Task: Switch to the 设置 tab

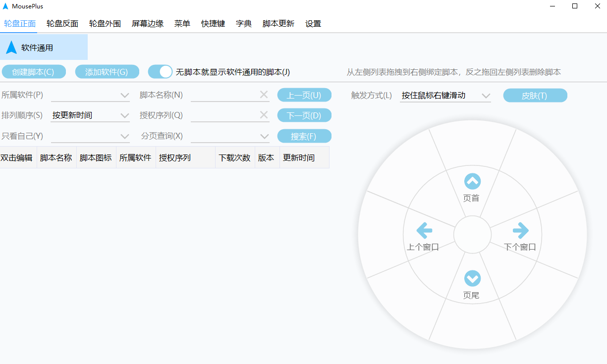Action: point(313,23)
